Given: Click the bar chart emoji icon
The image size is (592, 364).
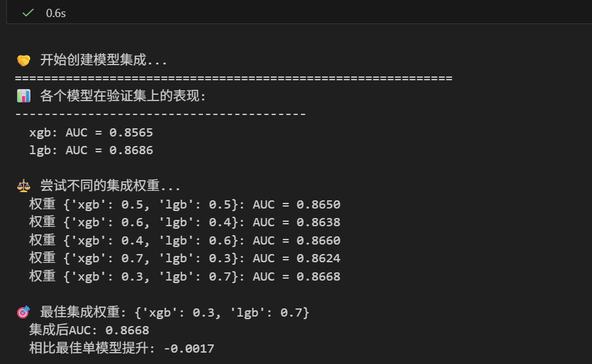Looking at the screenshot, I should (x=23, y=96).
